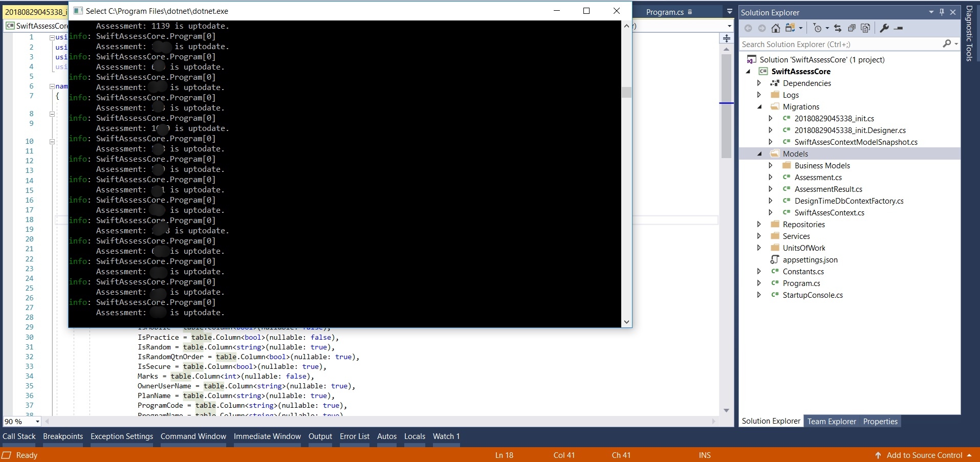Click the Home icon in Solution Explorer
Screen dimensions: 980x462
point(776,28)
